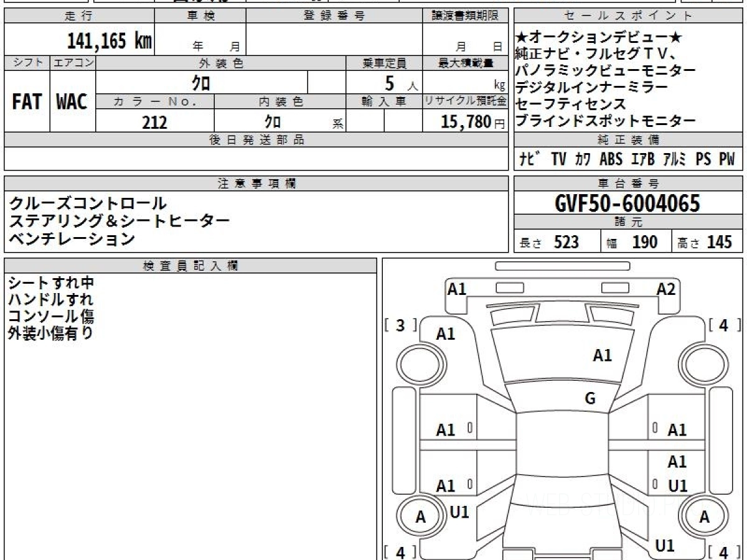
Task: Click the ABS equipment mark
Action: click(x=611, y=159)
